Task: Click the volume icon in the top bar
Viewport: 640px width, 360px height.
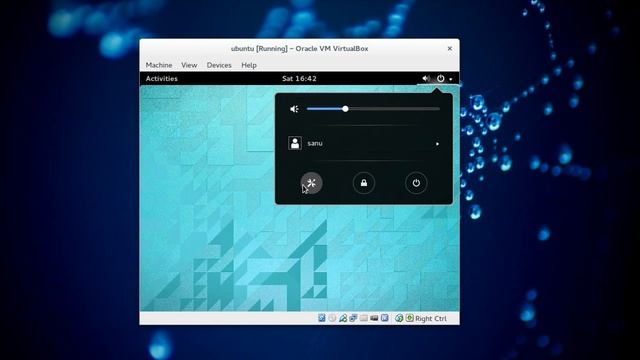Action: tap(426, 78)
